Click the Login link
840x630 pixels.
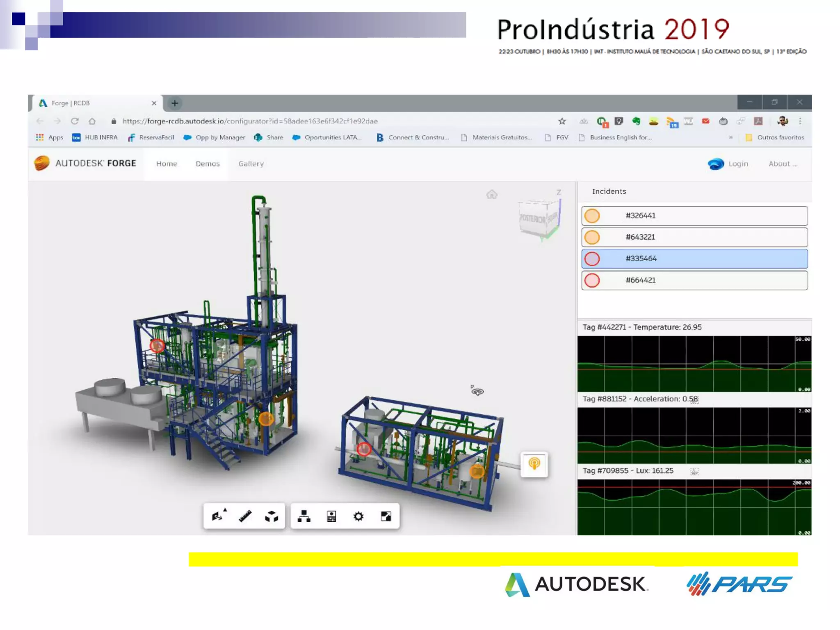click(738, 164)
